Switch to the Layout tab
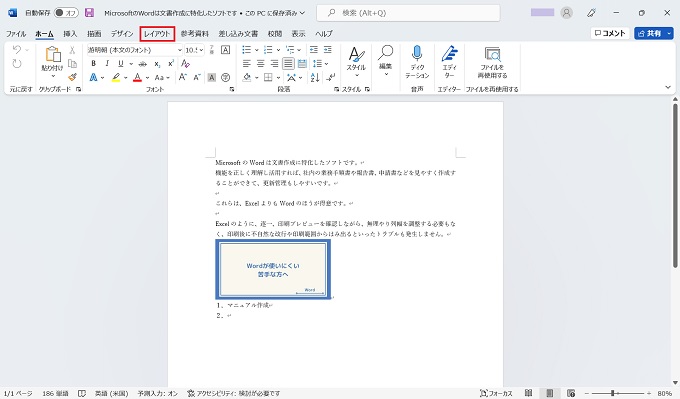 [x=157, y=33]
